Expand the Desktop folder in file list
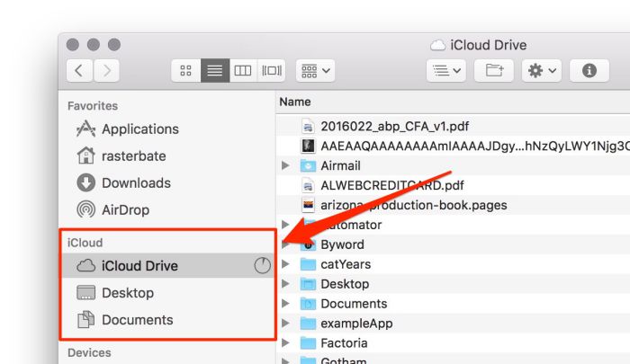This screenshot has width=630, height=364. click(285, 283)
